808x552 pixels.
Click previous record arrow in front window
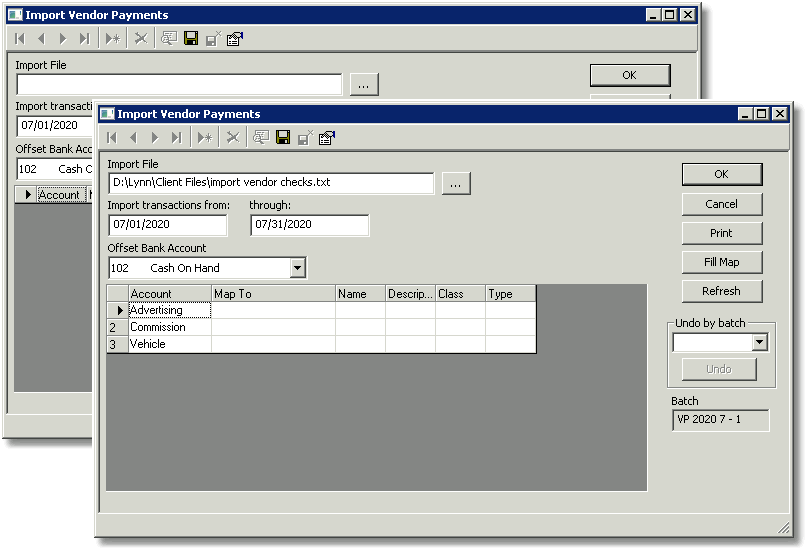click(133, 138)
